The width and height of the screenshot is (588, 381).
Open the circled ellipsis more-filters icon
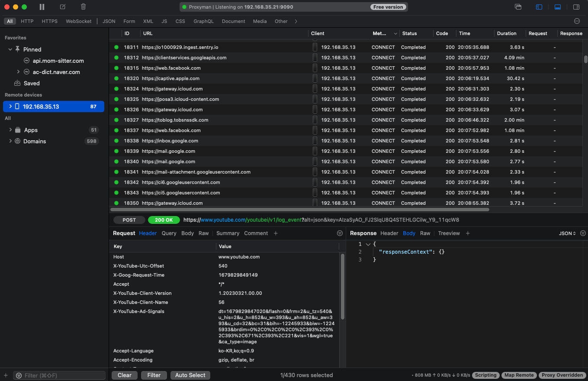[x=577, y=21]
